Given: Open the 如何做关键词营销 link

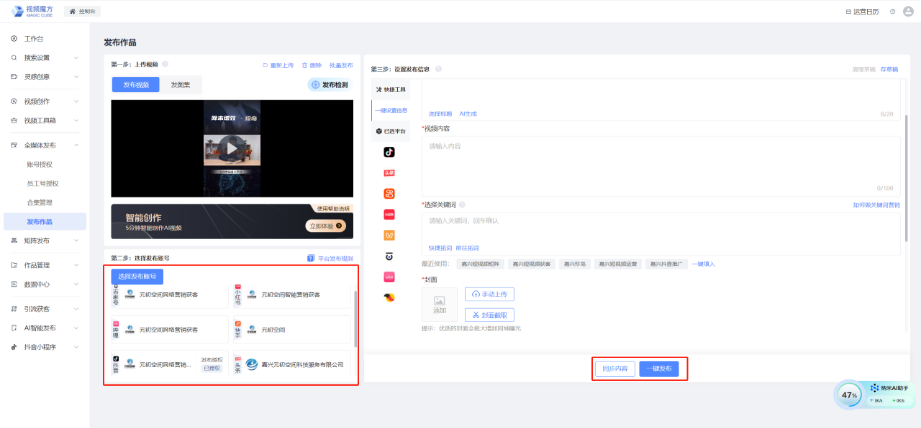Looking at the screenshot, I should coord(876,205).
